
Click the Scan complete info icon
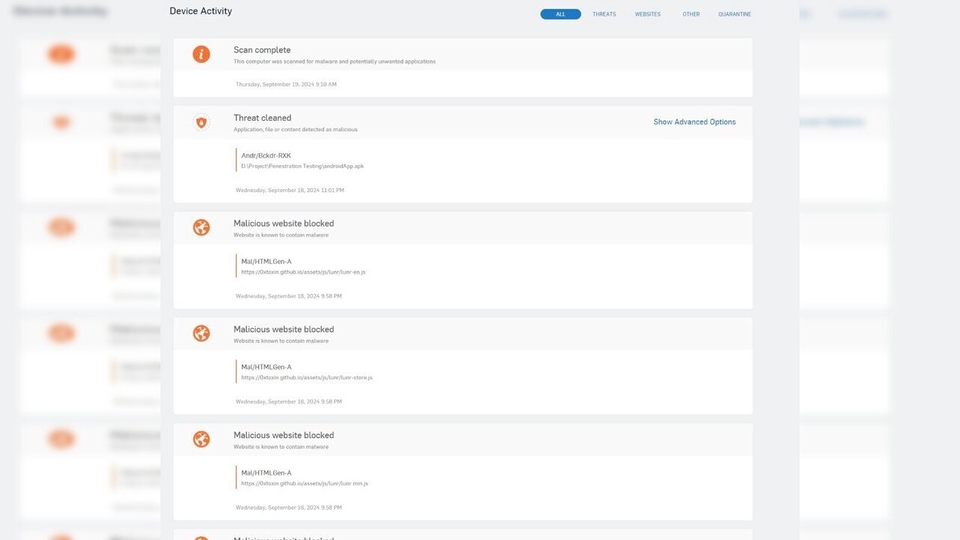pos(201,54)
